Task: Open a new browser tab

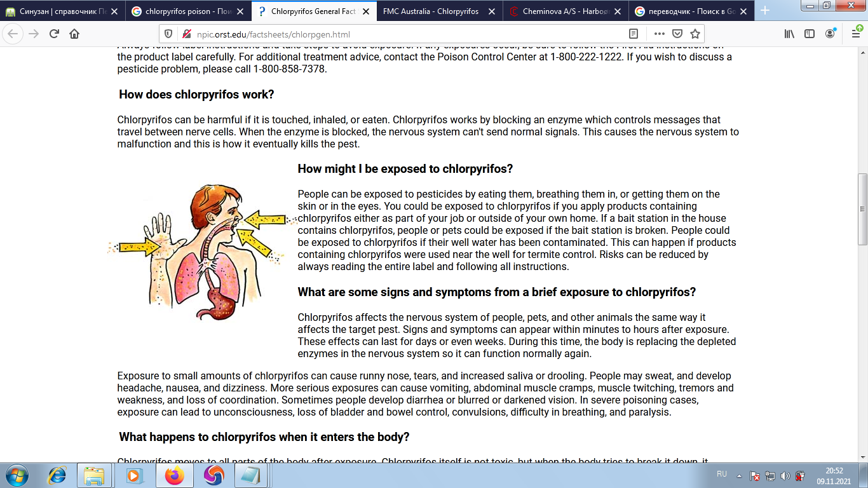Action: tap(765, 11)
